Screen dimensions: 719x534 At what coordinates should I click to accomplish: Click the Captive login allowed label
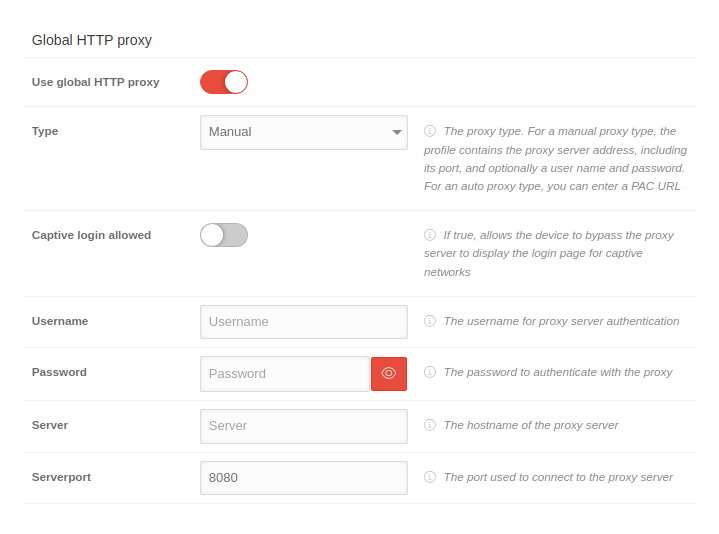coord(92,235)
